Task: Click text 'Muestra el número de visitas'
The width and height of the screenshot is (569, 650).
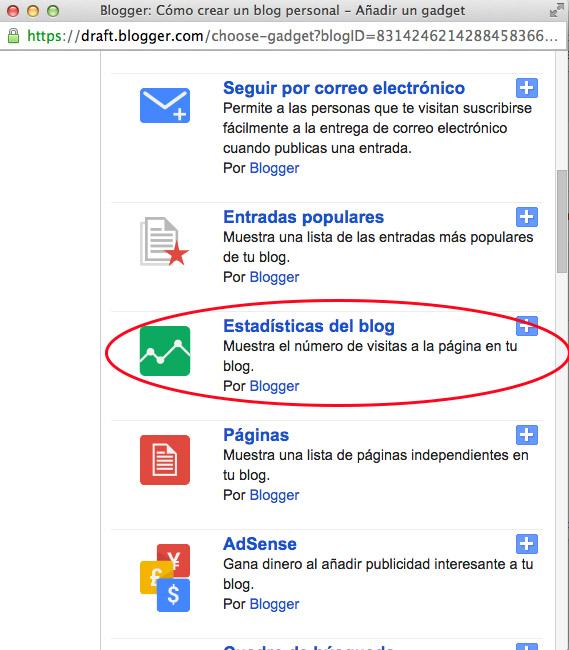Action: pyautogui.click(x=315, y=346)
